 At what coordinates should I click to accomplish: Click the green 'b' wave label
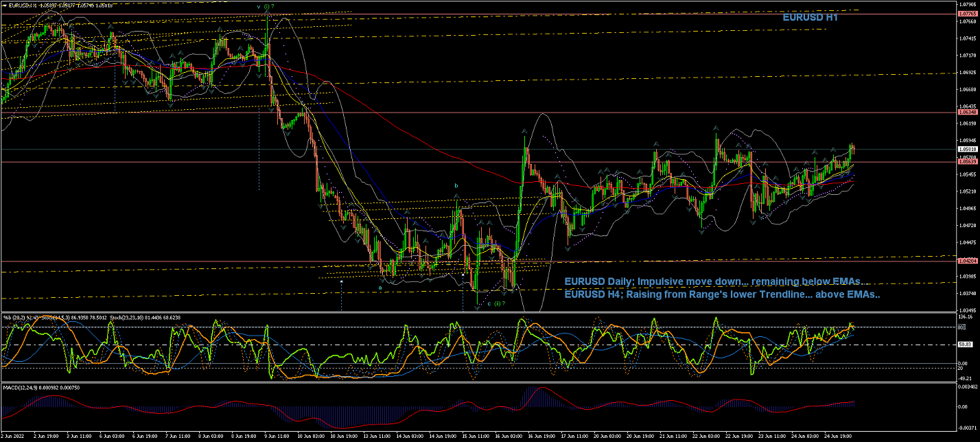pos(456,185)
